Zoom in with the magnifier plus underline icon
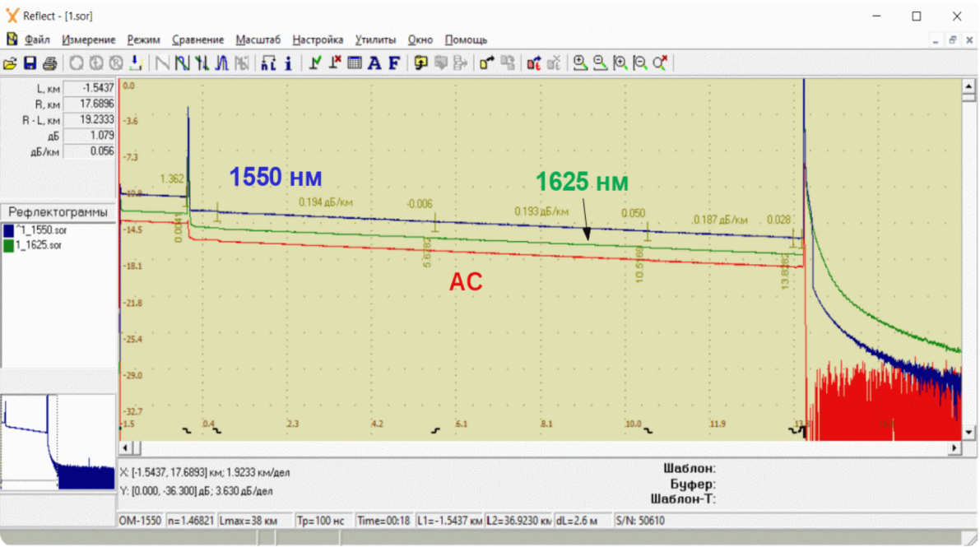This screenshot has height=547, width=980. click(580, 63)
